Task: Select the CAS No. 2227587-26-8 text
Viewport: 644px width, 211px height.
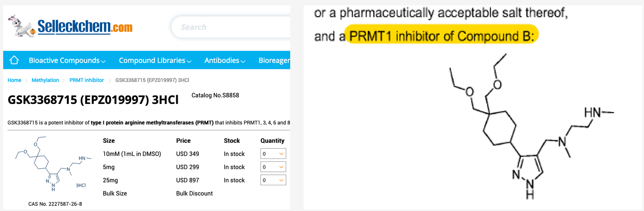Action: point(55,204)
